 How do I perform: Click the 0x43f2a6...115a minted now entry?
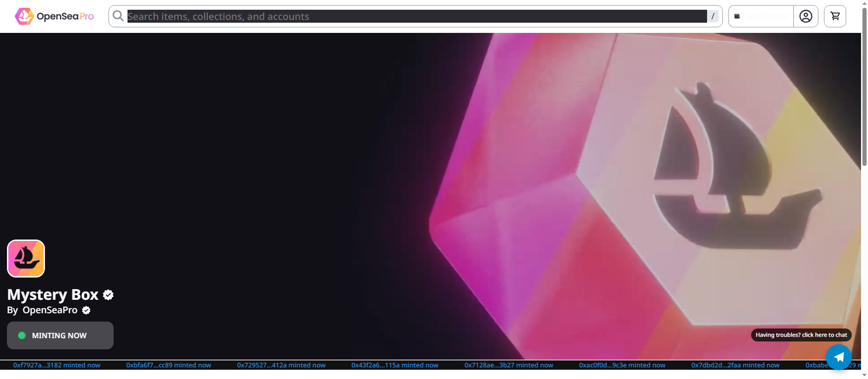click(395, 365)
